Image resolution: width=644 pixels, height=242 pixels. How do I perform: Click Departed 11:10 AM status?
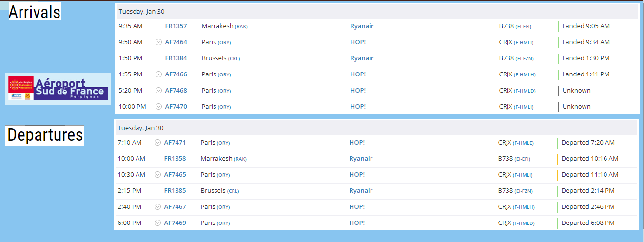pos(590,175)
